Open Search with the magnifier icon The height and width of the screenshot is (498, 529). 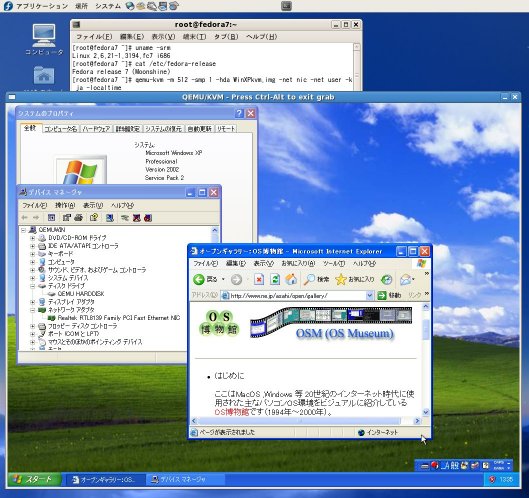[309, 279]
